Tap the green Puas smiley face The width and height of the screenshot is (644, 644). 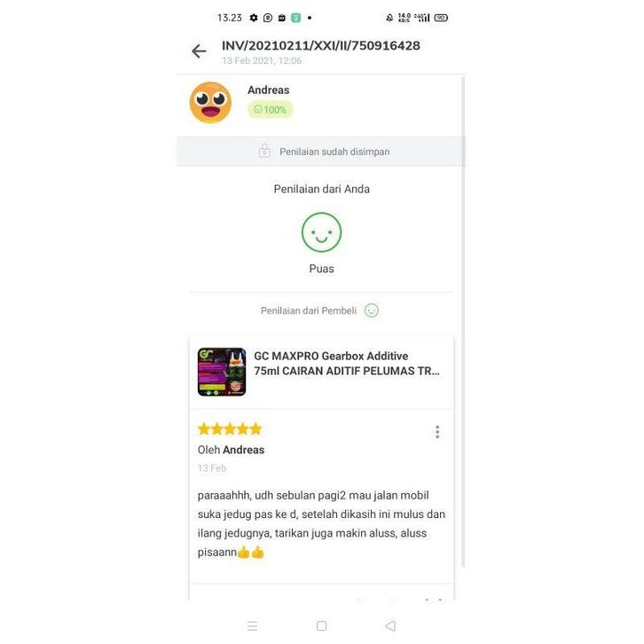click(321, 232)
